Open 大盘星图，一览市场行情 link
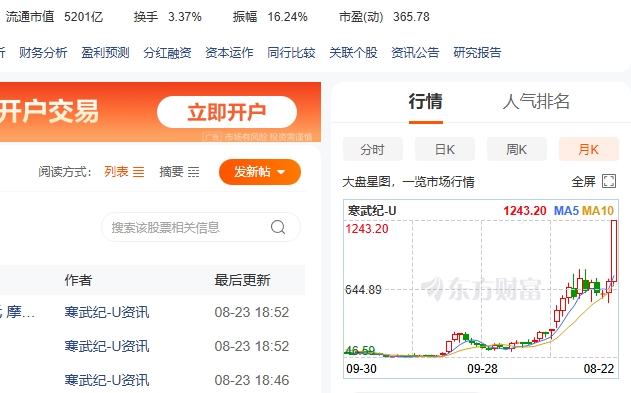Screen dimensions: 631x393 point(408,182)
